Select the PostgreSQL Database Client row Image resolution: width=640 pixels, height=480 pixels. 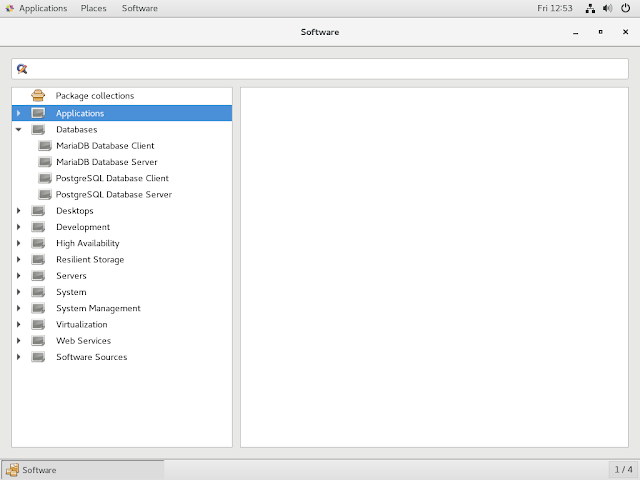[122, 178]
